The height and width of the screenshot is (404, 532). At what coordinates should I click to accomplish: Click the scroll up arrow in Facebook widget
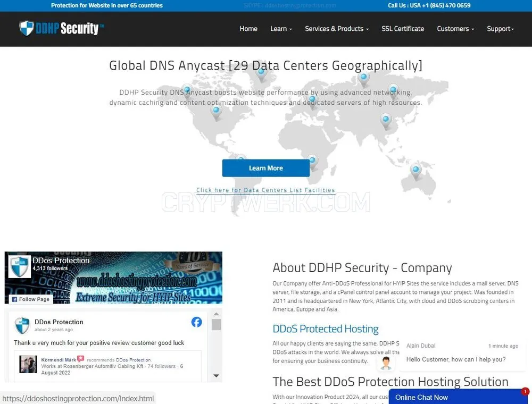pos(216,314)
